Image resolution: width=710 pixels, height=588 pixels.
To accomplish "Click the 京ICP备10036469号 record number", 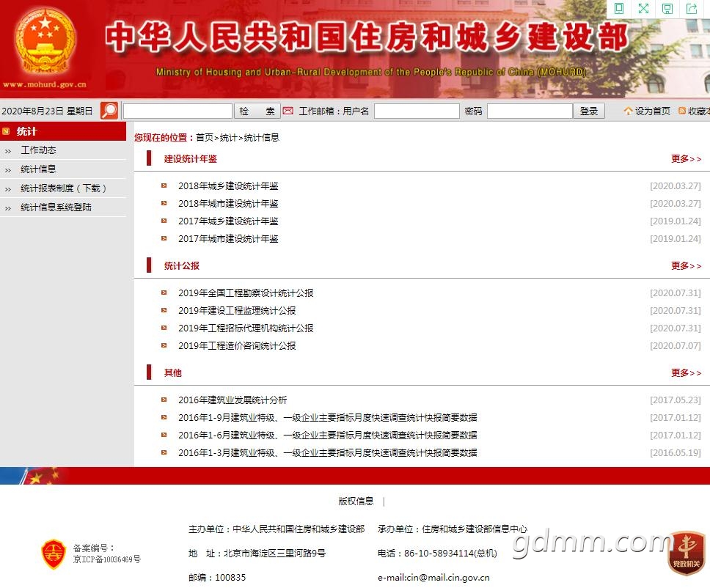I will tap(107, 559).
